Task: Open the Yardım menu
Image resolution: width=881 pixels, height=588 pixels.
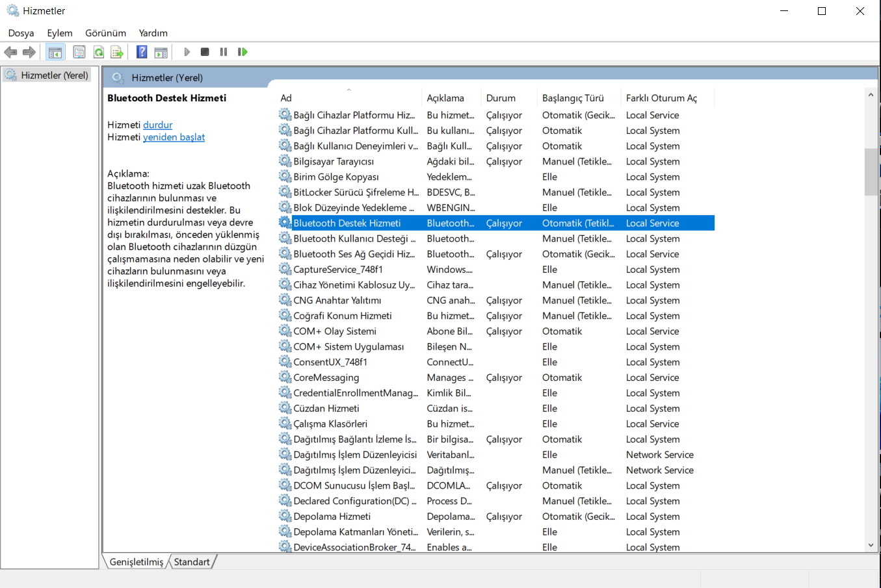Action: [x=153, y=33]
